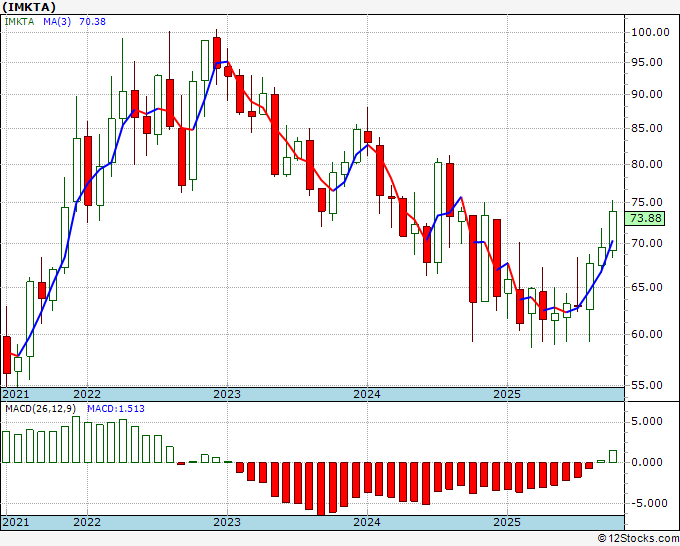Click 2025 on the MACD timeline
Viewport: 680px width, 546px height.
(507, 522)
